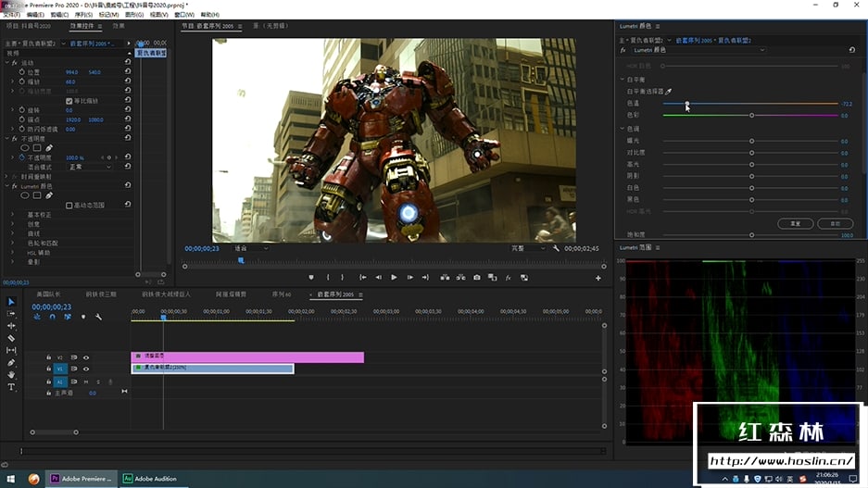
Task: Select the Slip tool
Action: point(11,350)
